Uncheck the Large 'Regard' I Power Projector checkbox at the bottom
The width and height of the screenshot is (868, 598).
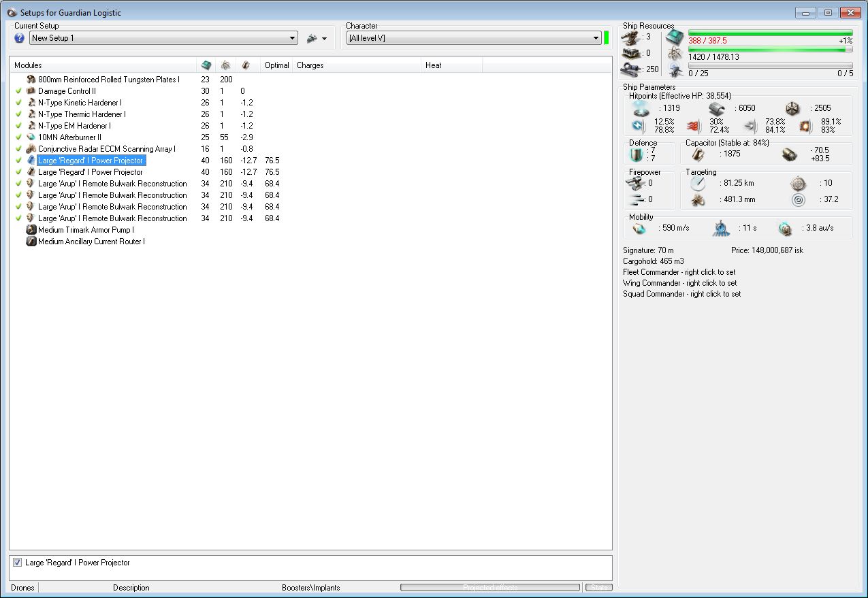[18, 563]
